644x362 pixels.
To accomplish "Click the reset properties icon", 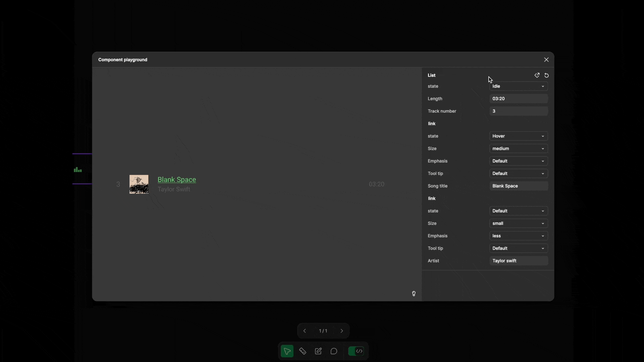I will [547, 75].
